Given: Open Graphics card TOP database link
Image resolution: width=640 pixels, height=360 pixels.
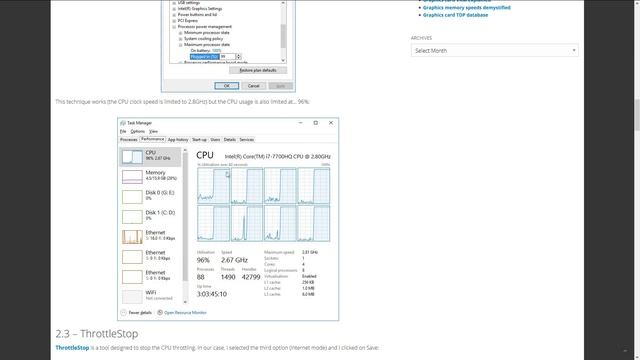Looking at the screenshot, I should 455,15.
